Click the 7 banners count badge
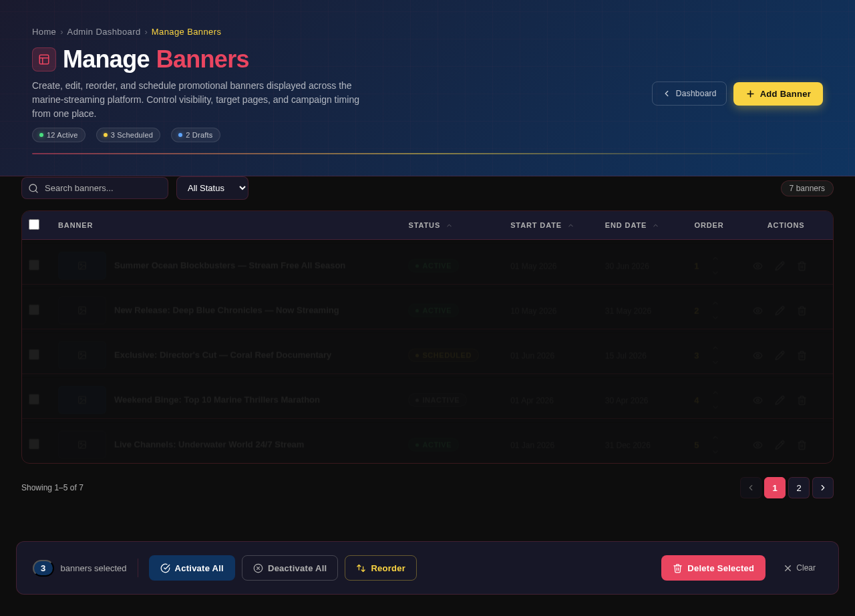This screenshot has width=855, height=616. [x=807, y=188]
